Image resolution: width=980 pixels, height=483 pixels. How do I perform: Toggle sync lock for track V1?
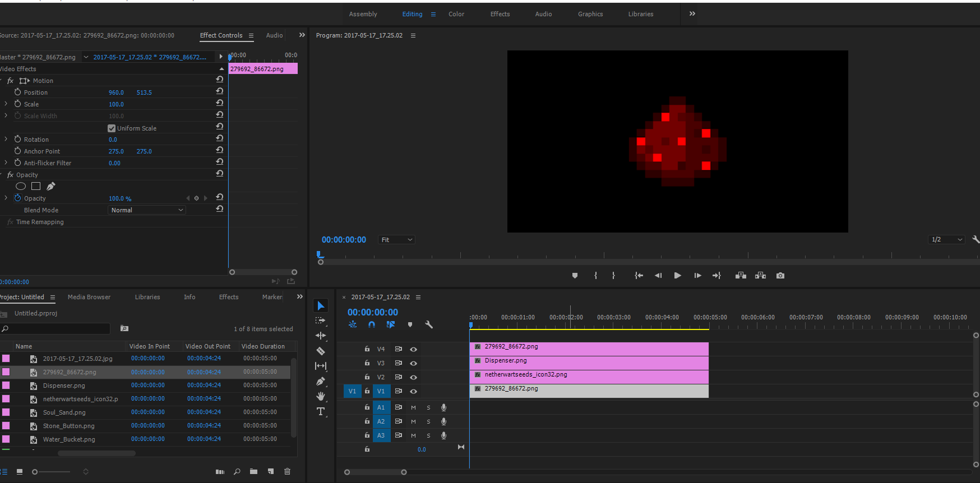pos(398,391)
